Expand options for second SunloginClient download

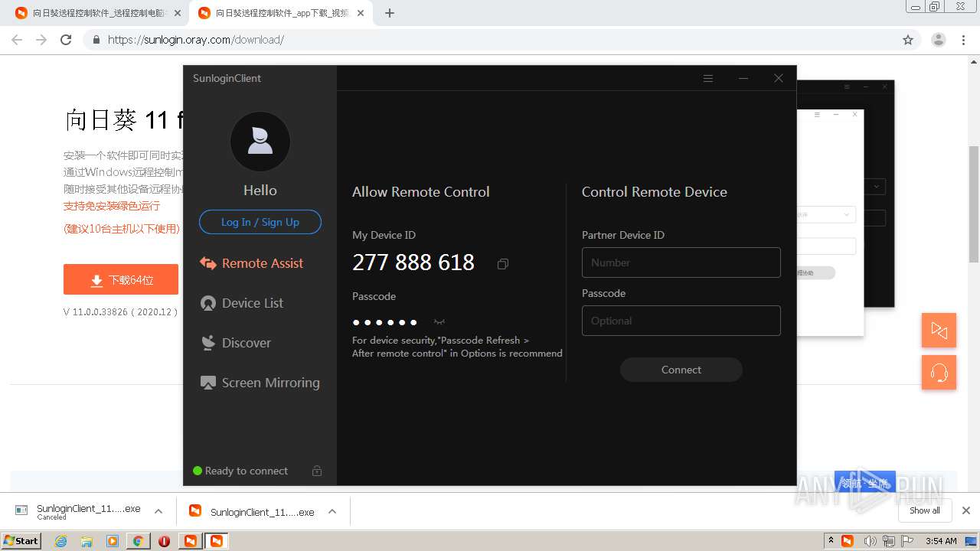[x=332, y=511]
